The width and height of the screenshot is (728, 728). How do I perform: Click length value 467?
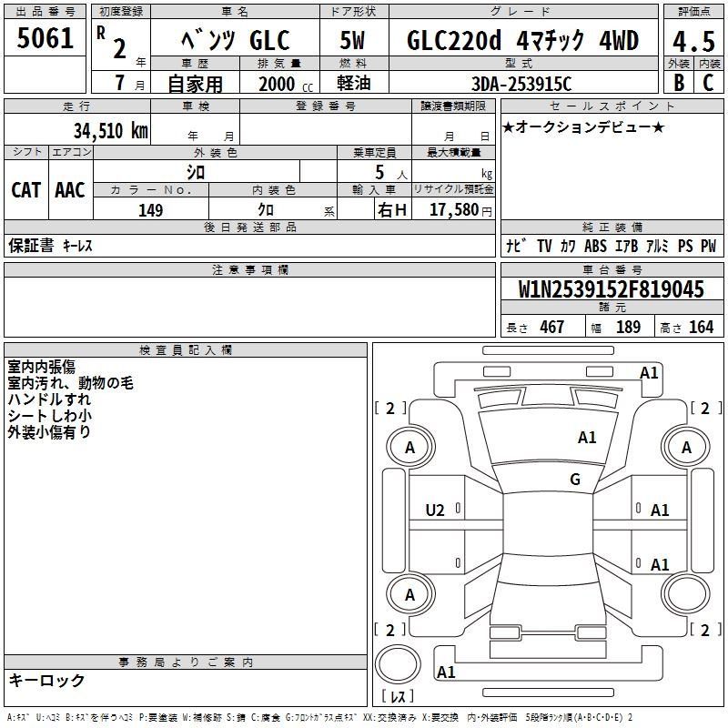click(552, 327)
